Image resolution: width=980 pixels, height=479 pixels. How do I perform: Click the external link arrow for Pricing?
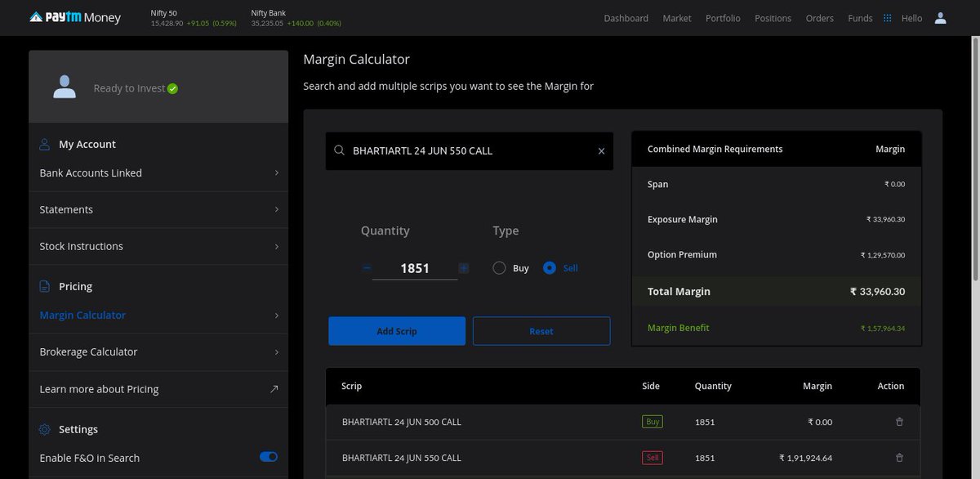click(x=274, y=389)
